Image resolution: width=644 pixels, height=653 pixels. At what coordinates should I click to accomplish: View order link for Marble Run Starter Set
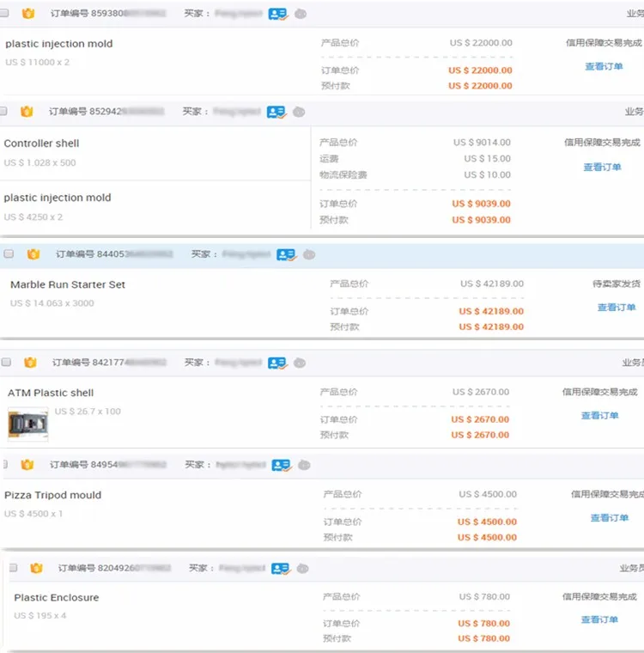617,308
